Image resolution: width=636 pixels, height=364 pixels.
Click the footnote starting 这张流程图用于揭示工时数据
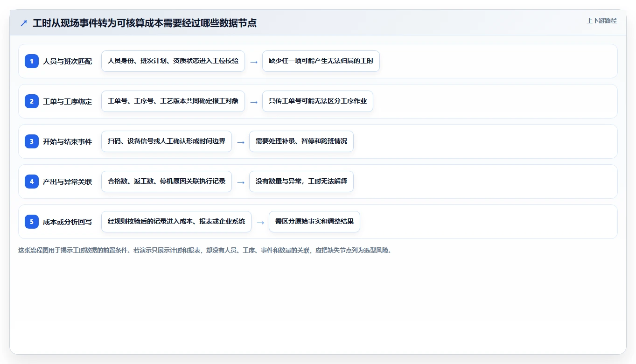205,250
